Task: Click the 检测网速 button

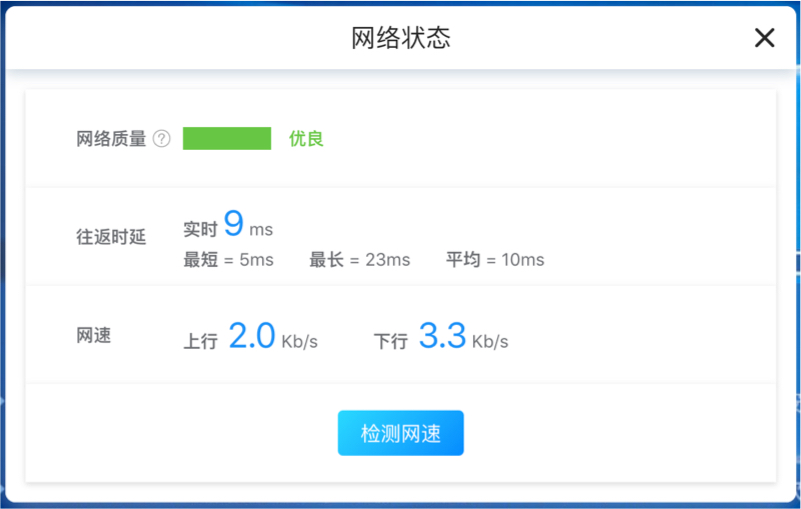Action: click(400, 433)
